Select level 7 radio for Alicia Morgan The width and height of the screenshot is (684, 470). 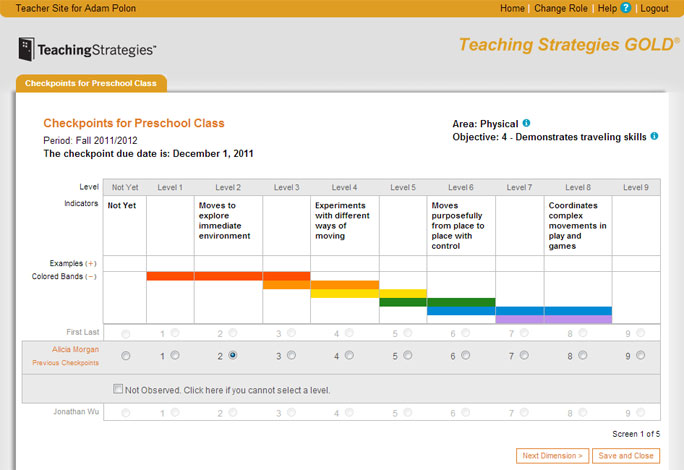click(524, 355)
